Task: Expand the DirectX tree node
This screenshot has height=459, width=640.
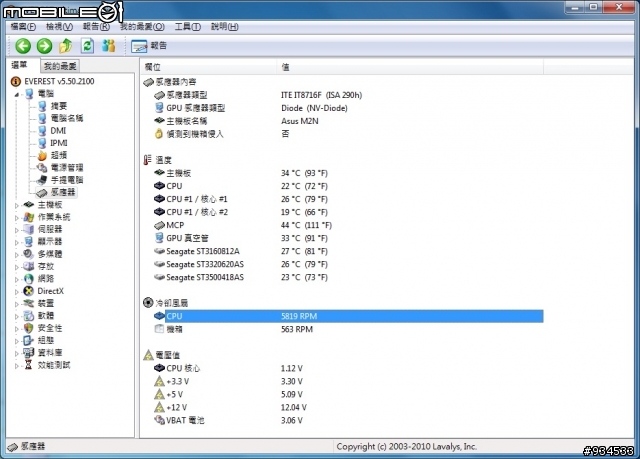Action: [x=17, y=292]
